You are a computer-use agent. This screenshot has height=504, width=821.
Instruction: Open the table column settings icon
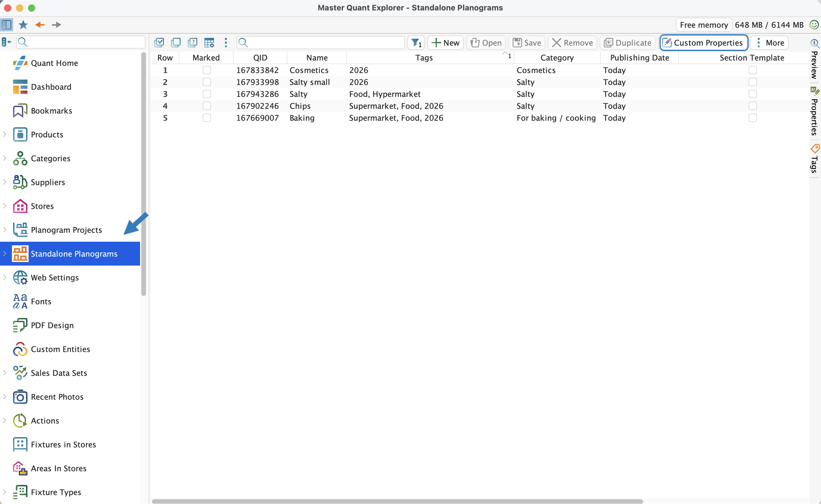pos(209,43)
